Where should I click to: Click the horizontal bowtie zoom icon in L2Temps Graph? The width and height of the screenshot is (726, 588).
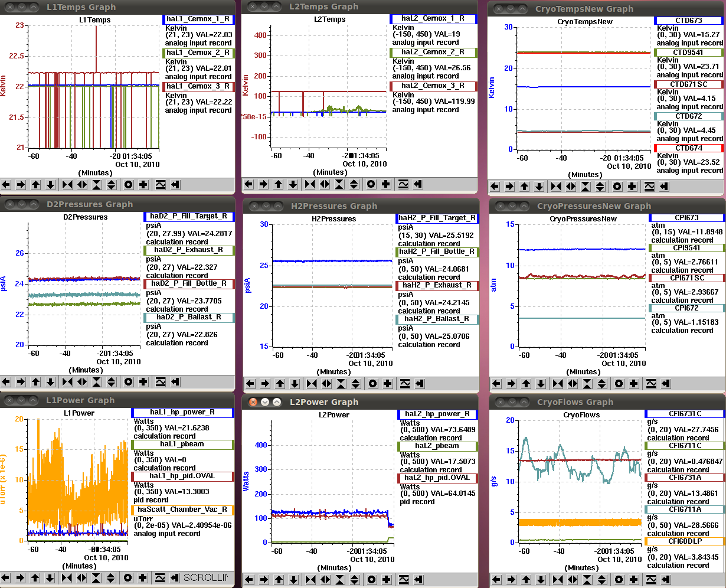tap(310, 184)
